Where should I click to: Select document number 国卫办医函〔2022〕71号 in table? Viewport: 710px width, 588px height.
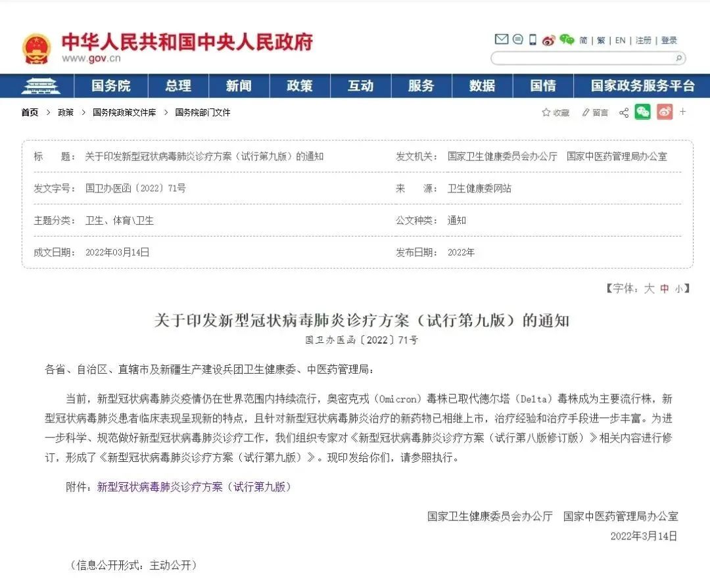[135, 189]
